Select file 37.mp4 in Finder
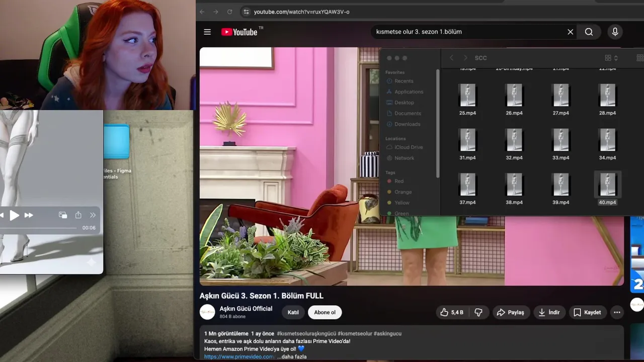 point(467,189)
